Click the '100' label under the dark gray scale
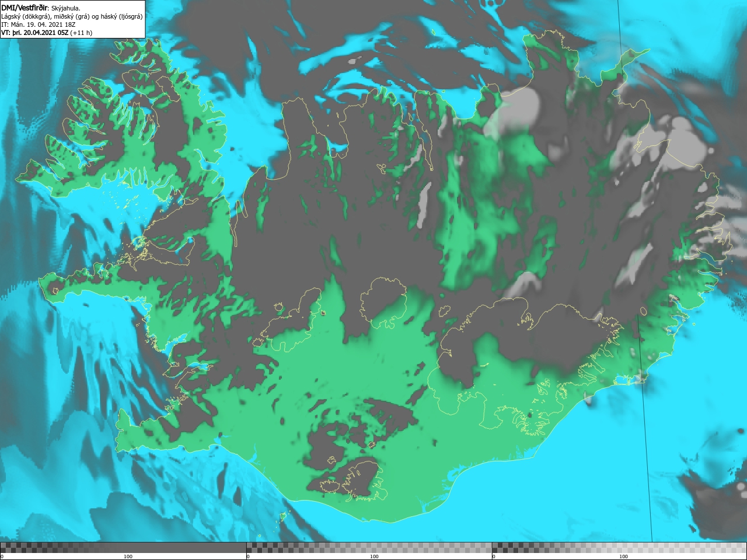This screenshot has width=747, height=560. click(x=128, y=556)
